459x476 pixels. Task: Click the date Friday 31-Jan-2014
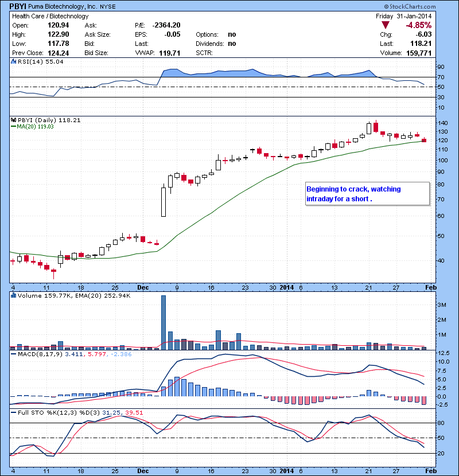click(403, 16)
